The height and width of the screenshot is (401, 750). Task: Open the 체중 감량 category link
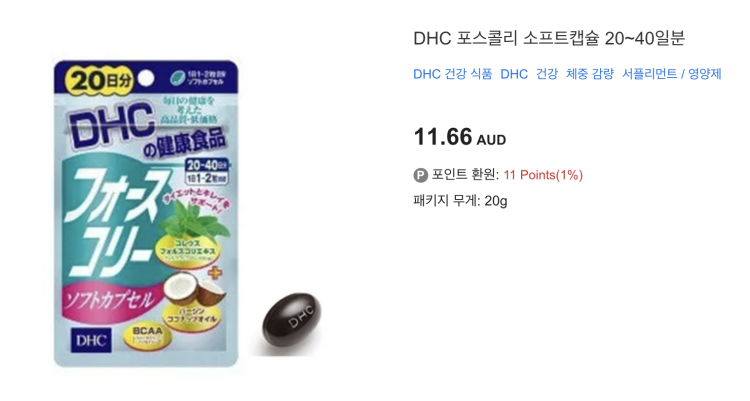(590, 74)
